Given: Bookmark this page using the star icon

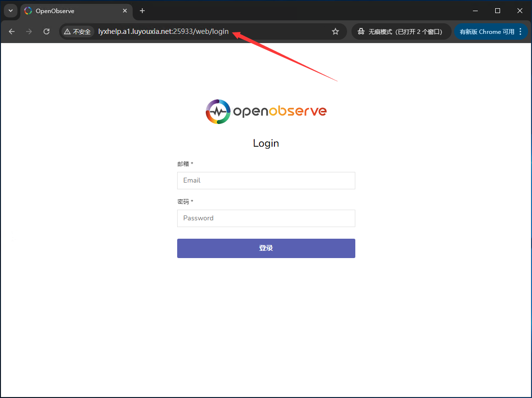Looking at the screenshot, I should point(335,31).
